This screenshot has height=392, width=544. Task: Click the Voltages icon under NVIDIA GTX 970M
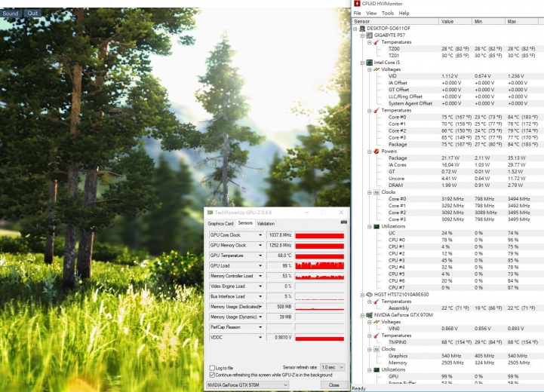(x=376, y=322)
